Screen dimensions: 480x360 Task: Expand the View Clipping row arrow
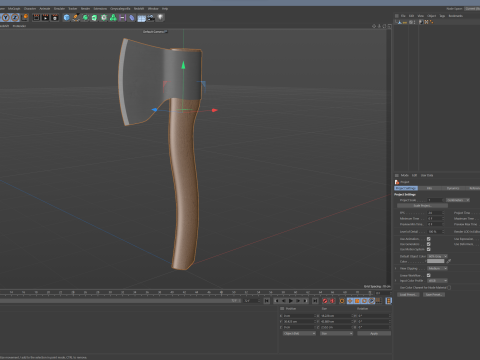tap(396, 268)
